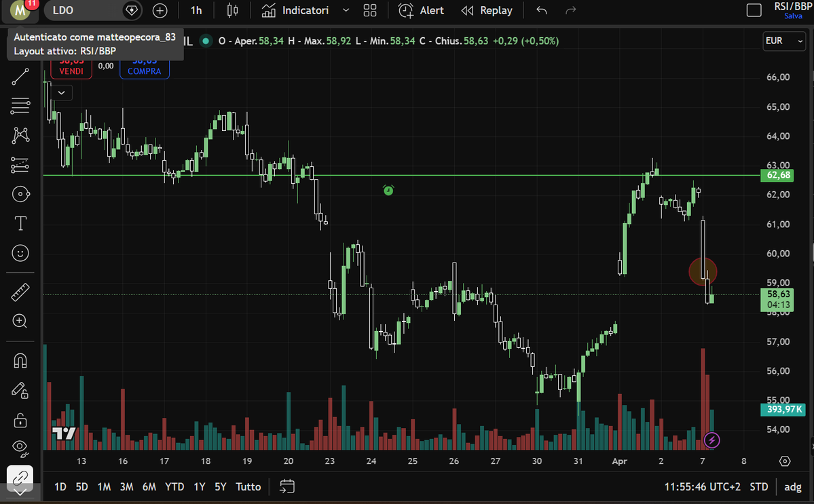Click the 0,00 spread value

tap(106, 66)
